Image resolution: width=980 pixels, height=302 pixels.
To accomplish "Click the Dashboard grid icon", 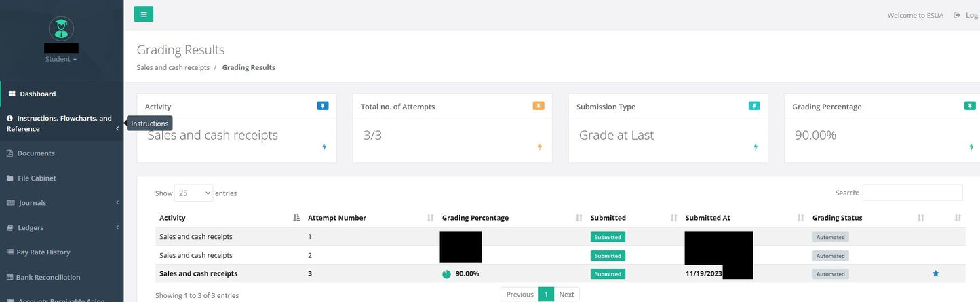I will pos(12,94).
